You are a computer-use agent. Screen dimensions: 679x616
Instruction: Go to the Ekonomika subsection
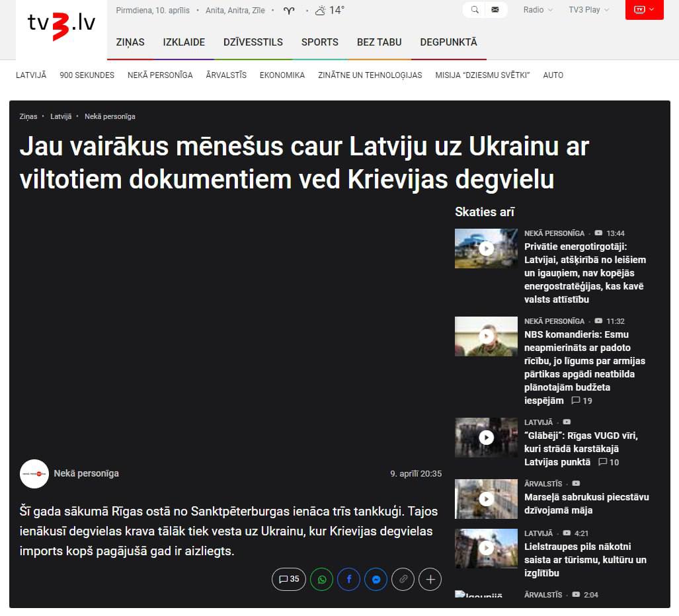pos(282,75)
